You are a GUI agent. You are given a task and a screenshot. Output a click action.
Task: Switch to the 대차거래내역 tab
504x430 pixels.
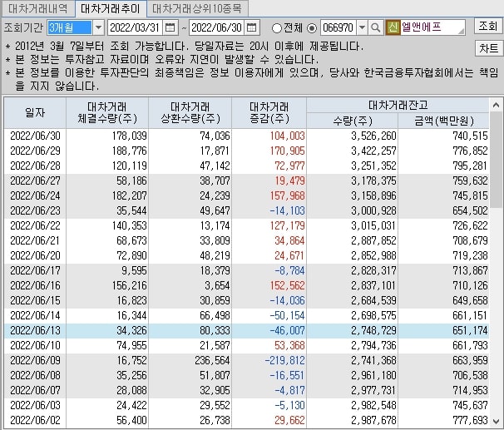click(x=38, y=8)
